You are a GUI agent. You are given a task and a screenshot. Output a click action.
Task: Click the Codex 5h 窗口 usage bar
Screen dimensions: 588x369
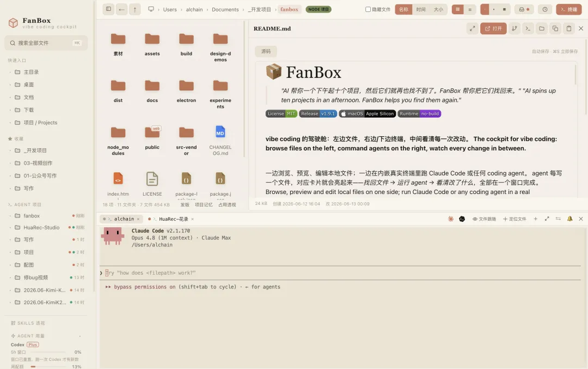(x=48, y=352)
